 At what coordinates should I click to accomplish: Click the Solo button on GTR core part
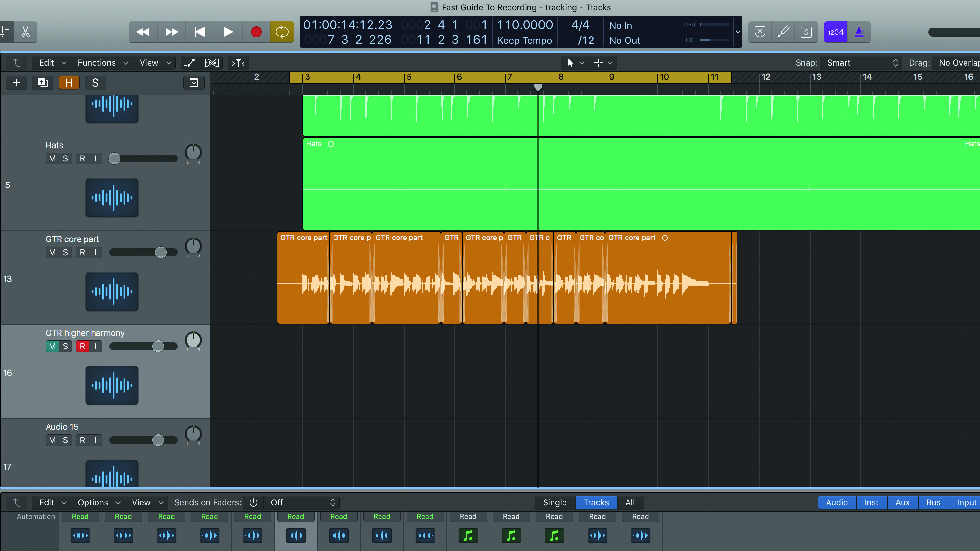[x=65, y=252]
